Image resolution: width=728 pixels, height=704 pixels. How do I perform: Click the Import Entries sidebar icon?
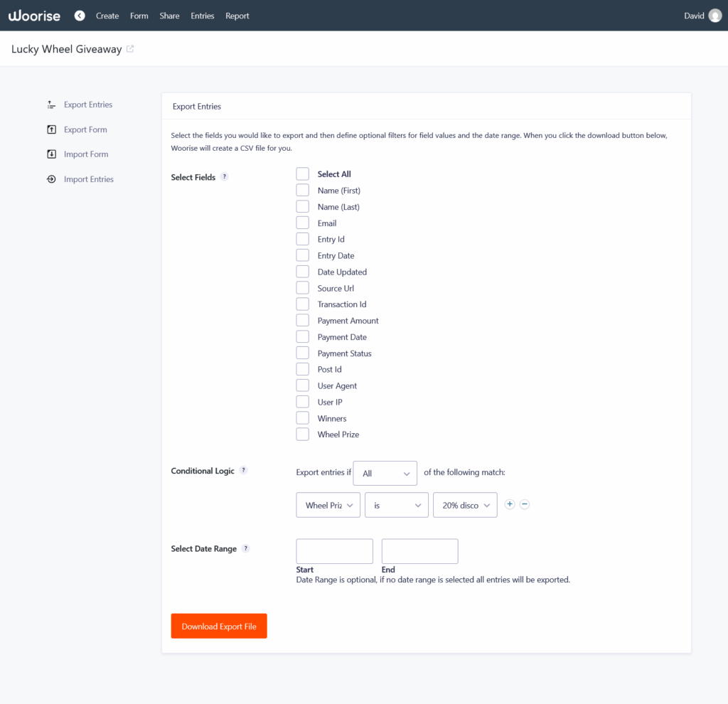point(51,179)
